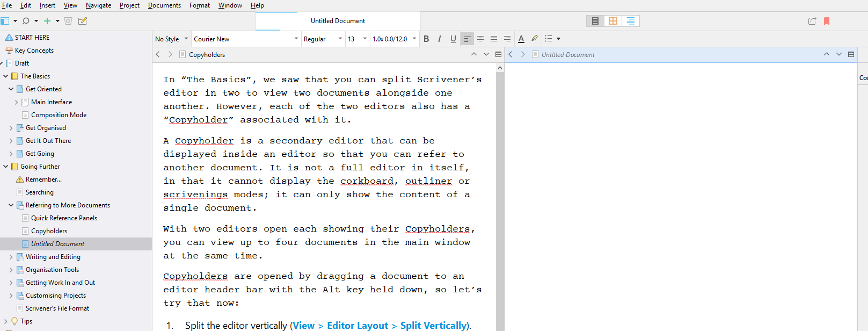Click the Share/Compile export icon
The image size is (868, 331).
[812, 21]
